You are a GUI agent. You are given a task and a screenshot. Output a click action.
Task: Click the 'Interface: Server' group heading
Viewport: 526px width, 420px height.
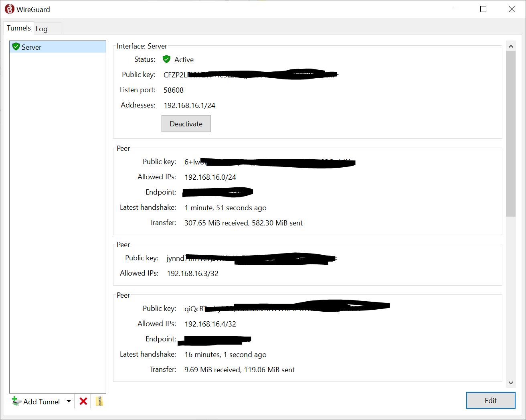click(x=142, y=46)
